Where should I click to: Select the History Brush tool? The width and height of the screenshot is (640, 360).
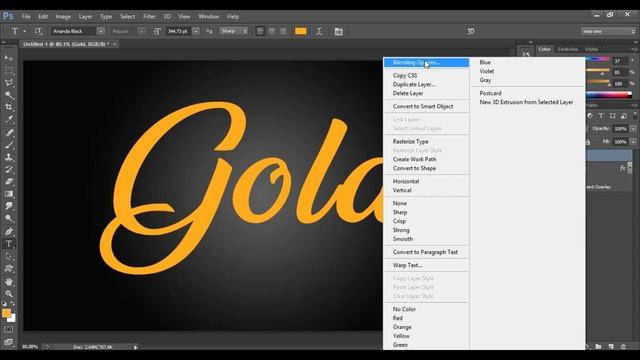tap(9, 169)
